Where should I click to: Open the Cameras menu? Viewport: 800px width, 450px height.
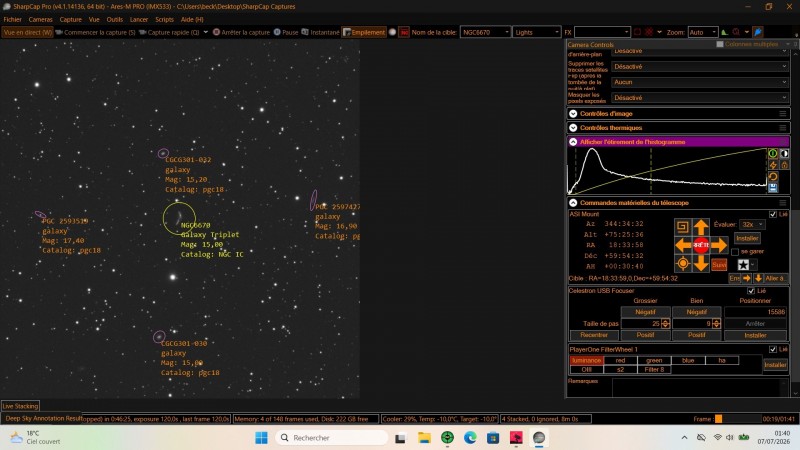(40, 19)
